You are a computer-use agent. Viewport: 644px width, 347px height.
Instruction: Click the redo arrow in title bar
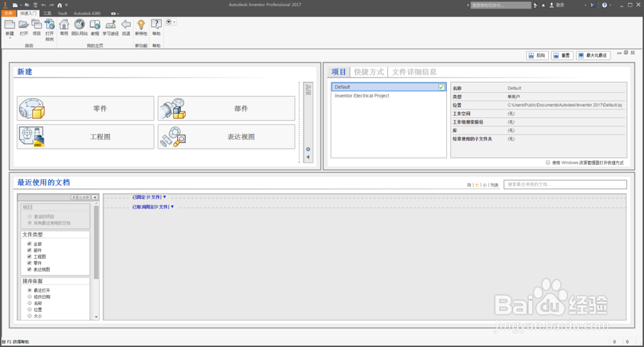(52, 5)
